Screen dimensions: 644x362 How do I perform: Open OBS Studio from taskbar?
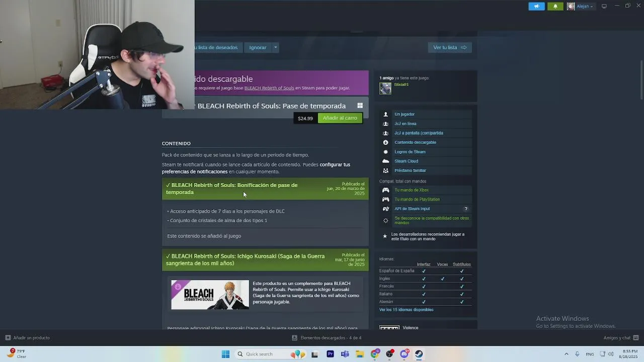pyautogui.click(x=389, y=354)
